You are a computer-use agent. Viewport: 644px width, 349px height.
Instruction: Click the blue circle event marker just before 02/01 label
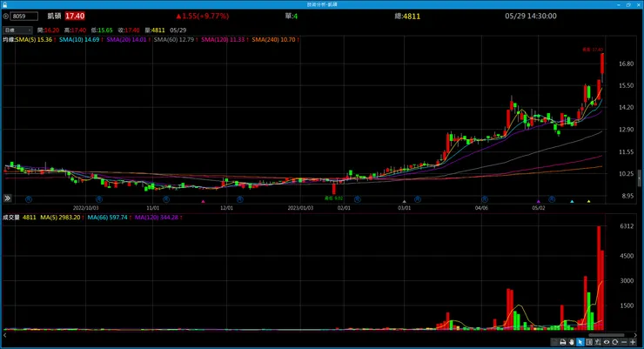point(358,199)
